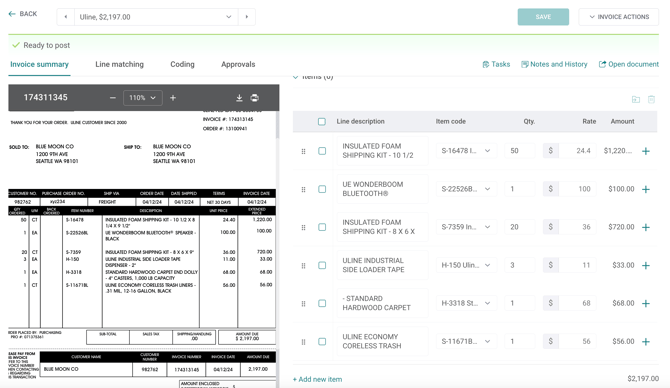Check the ULINE ECONOMY CORELESS TRASH checkbox
The image size is (670, 388).
tap(322, 341)
